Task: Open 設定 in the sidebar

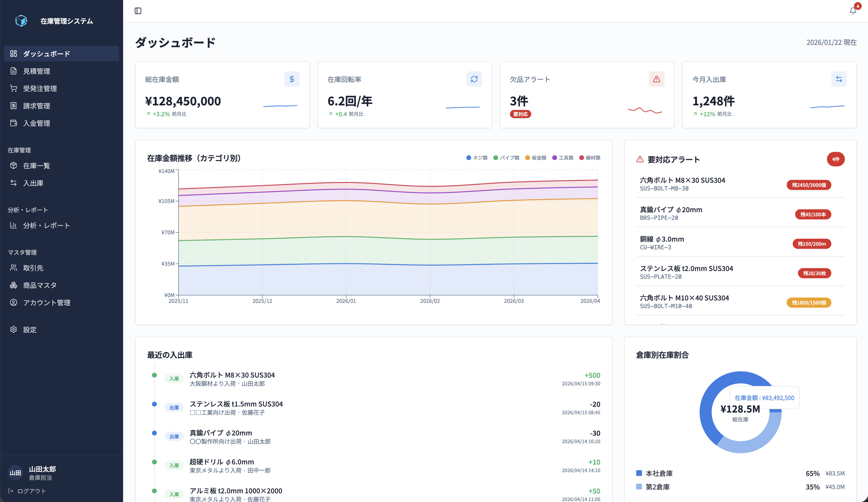Action: [x=61, y=330]
